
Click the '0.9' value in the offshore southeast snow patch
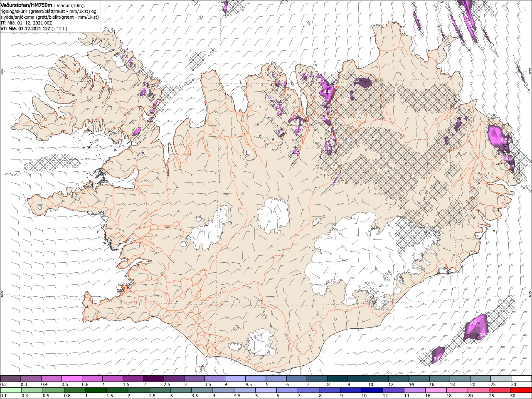click(x=473, y=323)
